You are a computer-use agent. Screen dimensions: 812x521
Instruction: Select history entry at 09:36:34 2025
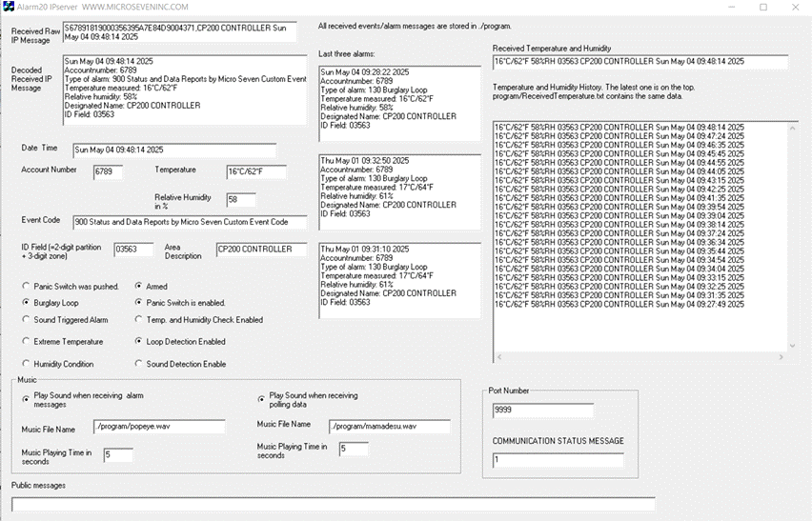pos(619,242)
